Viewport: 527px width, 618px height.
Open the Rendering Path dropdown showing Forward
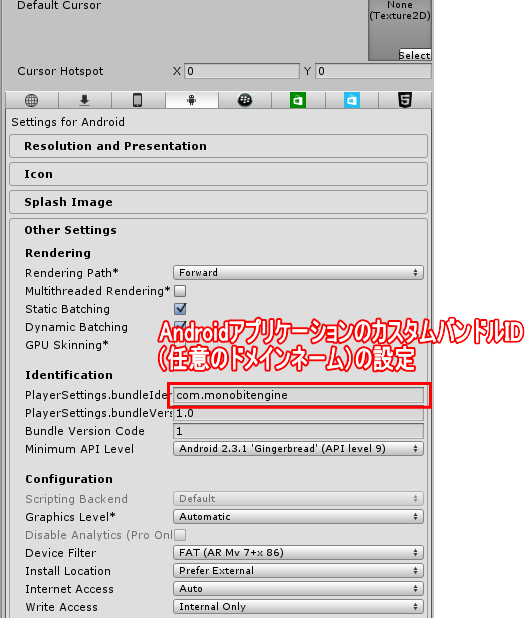click(298, 273)
